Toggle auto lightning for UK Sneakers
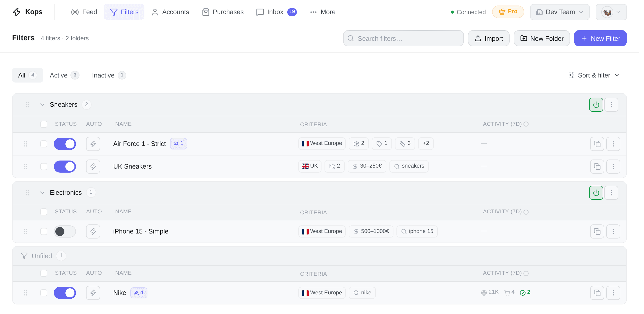Viewport: 644px width, 314px height. [93, 167]
